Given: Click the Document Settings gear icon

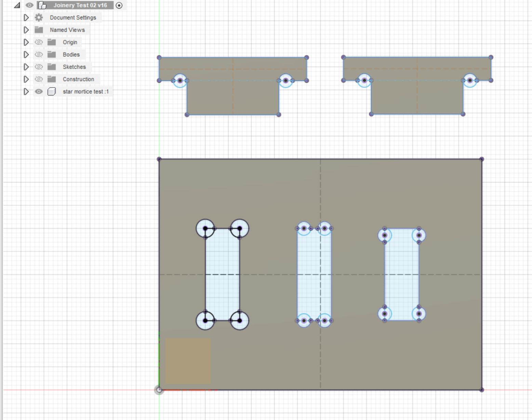Looking at the screenshot, I should pos(39,17).
